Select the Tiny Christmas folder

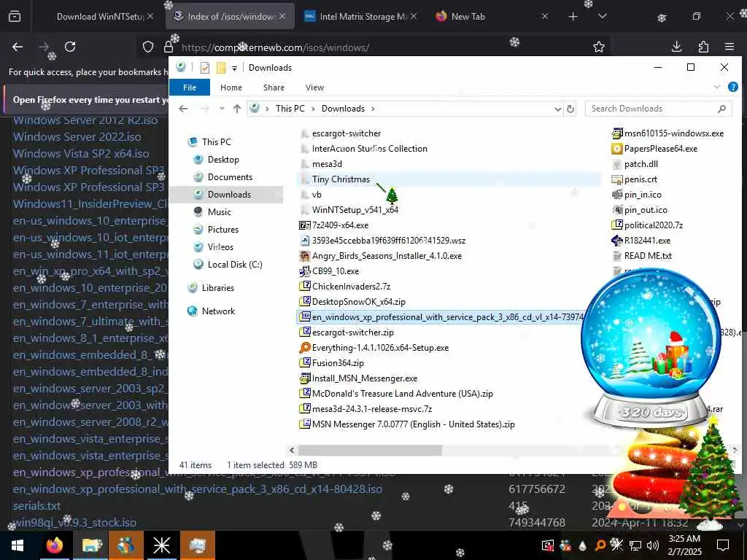click(341, 179)
